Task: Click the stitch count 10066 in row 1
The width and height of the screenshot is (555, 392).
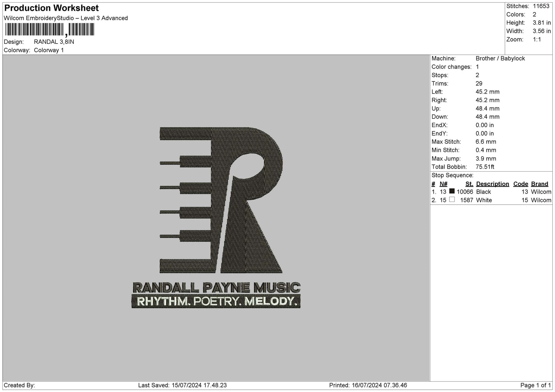Action: [x=465, y=192]
